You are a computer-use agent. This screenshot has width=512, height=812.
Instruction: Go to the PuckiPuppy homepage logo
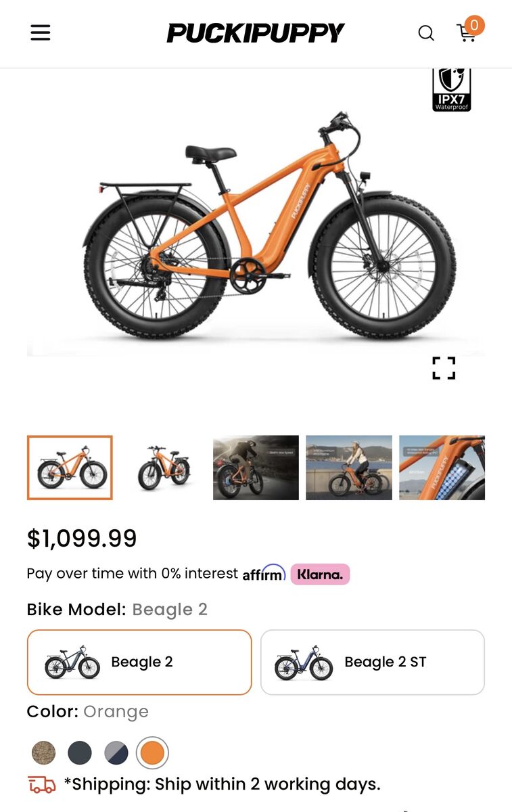[x=256, y=32]
